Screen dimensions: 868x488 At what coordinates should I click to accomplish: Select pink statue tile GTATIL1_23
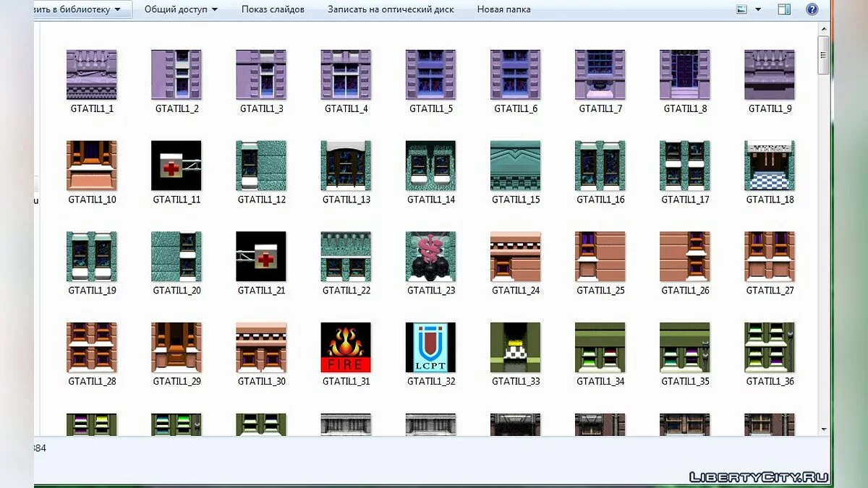click(430, 257)
